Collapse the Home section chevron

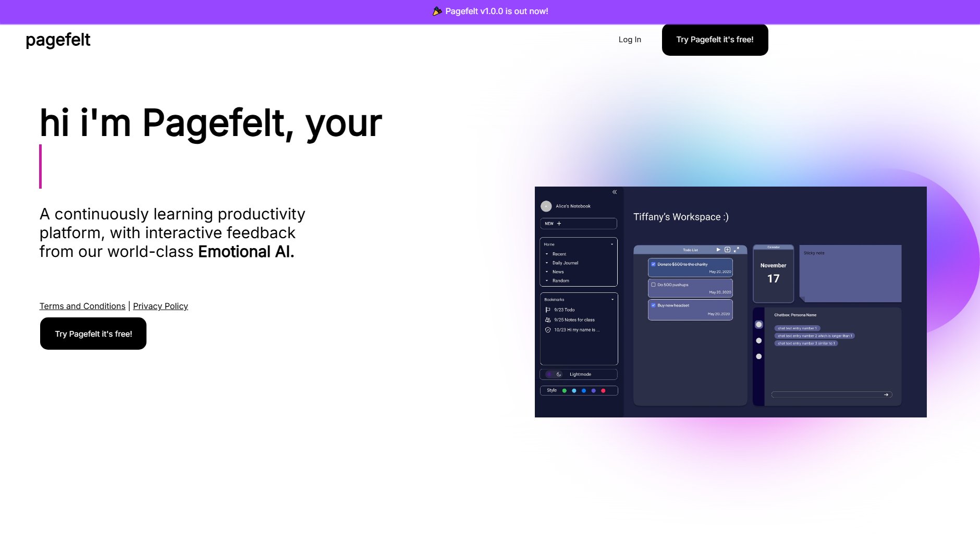613,244
